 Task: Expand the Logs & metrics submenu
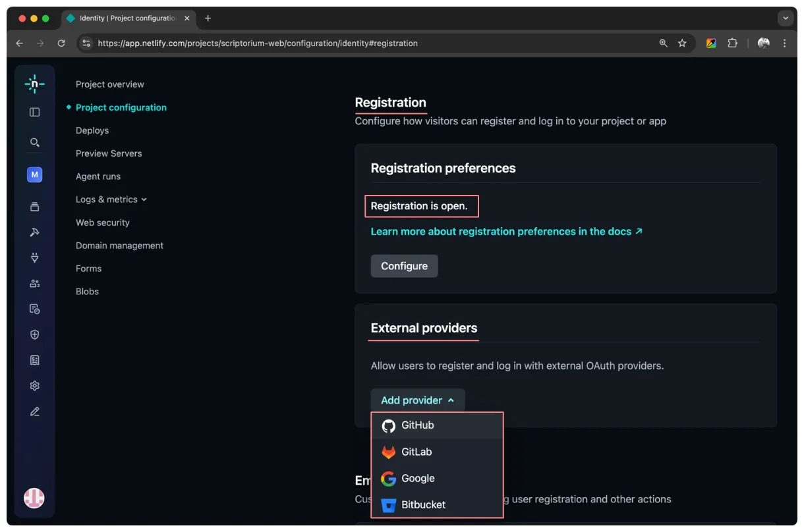[x=111, y=199]
